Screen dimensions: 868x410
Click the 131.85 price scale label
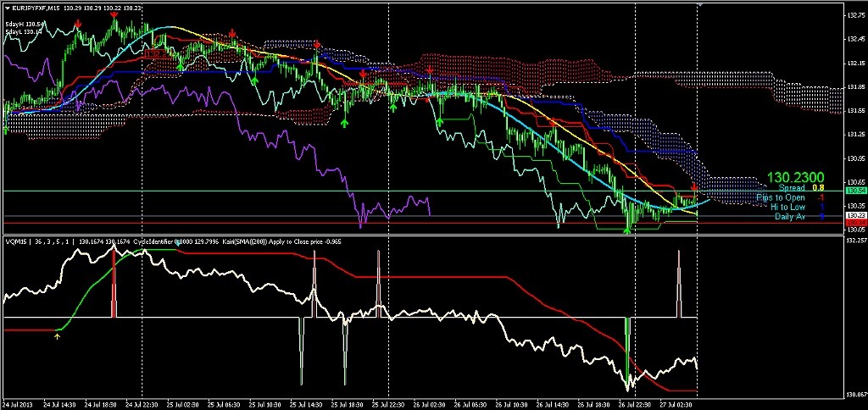(x=856, y=87)
